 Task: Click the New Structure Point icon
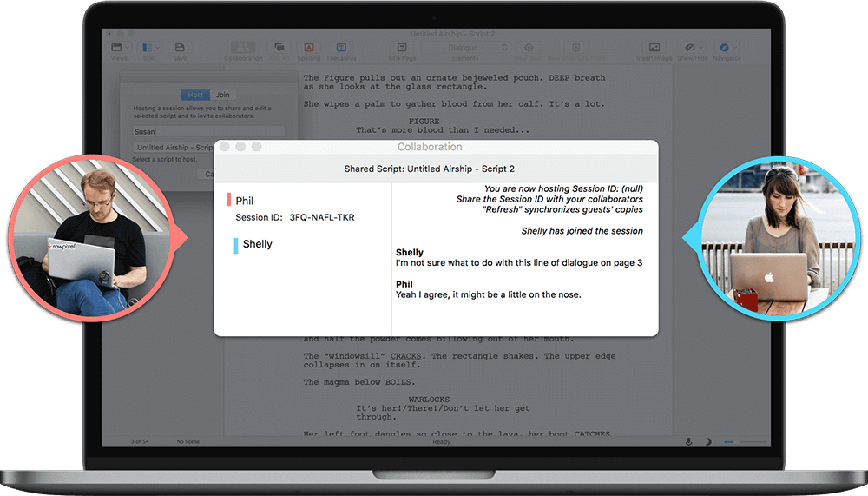pos(575,48)
